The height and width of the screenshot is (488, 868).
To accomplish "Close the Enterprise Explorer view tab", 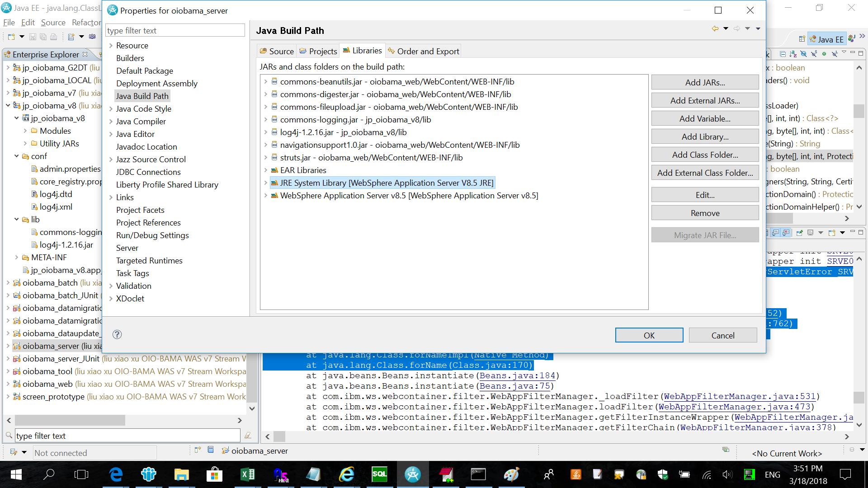I will click(85, 54).
